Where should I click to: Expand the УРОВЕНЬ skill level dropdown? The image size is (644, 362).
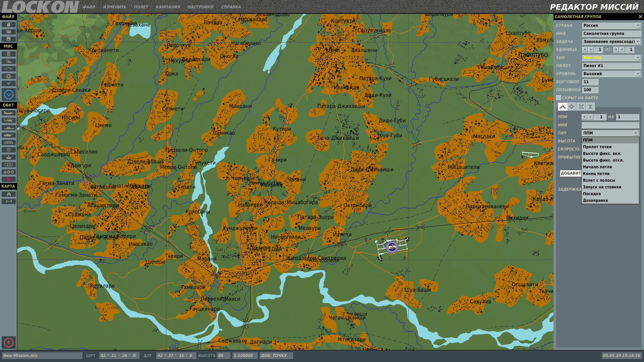tap(638, 74)
